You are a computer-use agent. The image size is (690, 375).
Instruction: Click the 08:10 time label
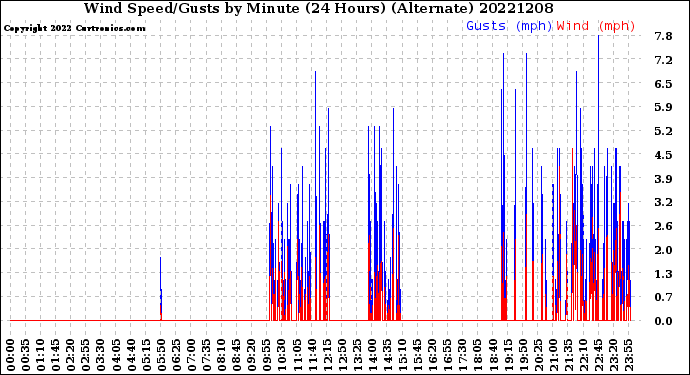pos(221,355)
